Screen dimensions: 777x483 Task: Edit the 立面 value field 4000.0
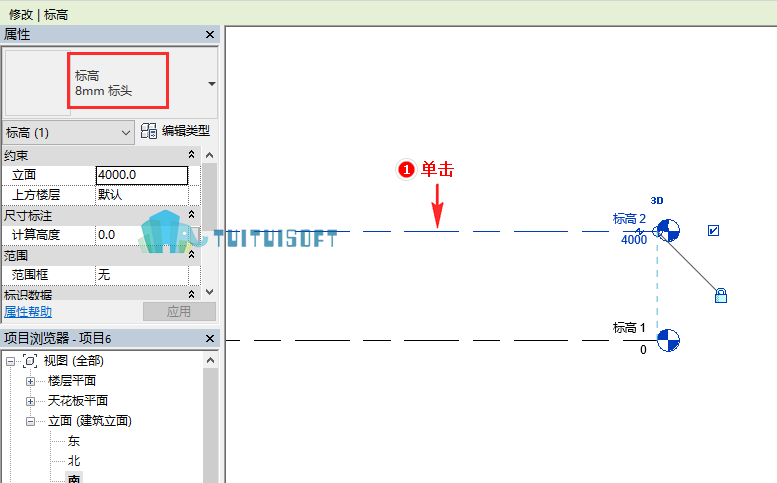pos(142,175)
